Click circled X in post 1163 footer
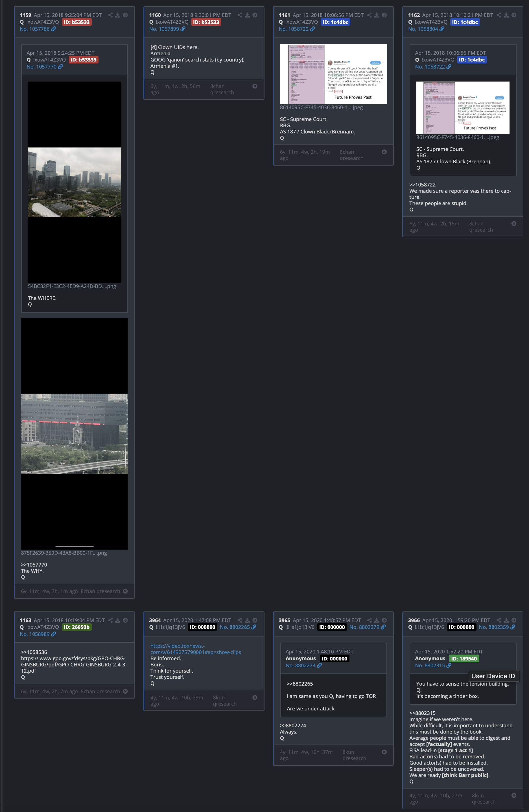This screenshot has width=529, height=812. [x=125, y=691]
